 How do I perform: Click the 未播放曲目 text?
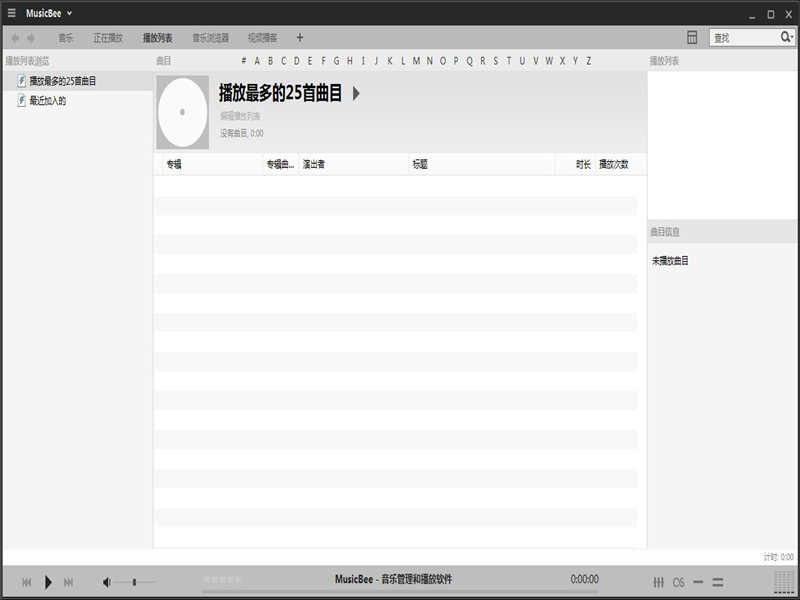point(670,261)
